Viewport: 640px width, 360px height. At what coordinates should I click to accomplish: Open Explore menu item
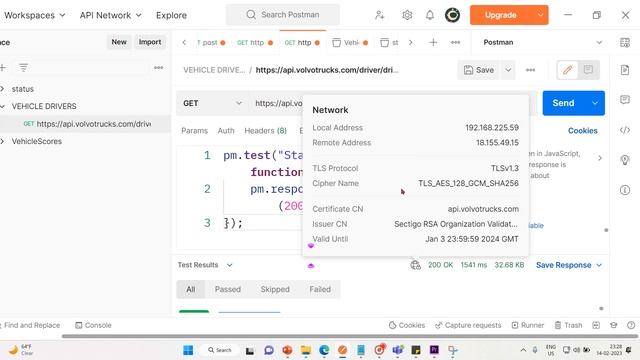tap(171, 15)
